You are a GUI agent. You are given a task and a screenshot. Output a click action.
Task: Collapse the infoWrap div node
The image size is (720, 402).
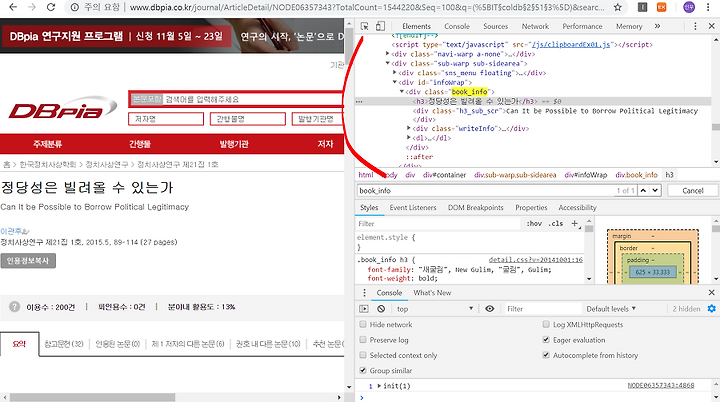(x=394, y=82)
